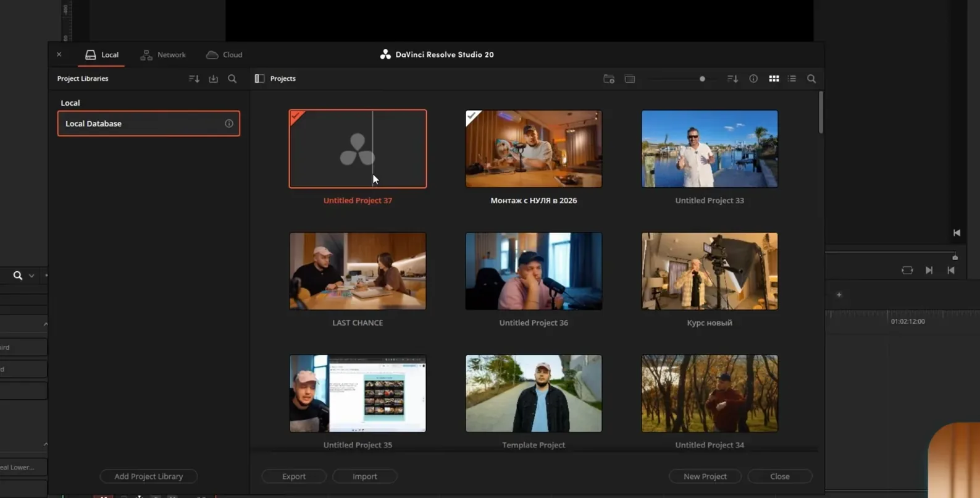Select the Курс новый project thumbnail
Screen dimensions: 980x498
[x=710, y=271]
